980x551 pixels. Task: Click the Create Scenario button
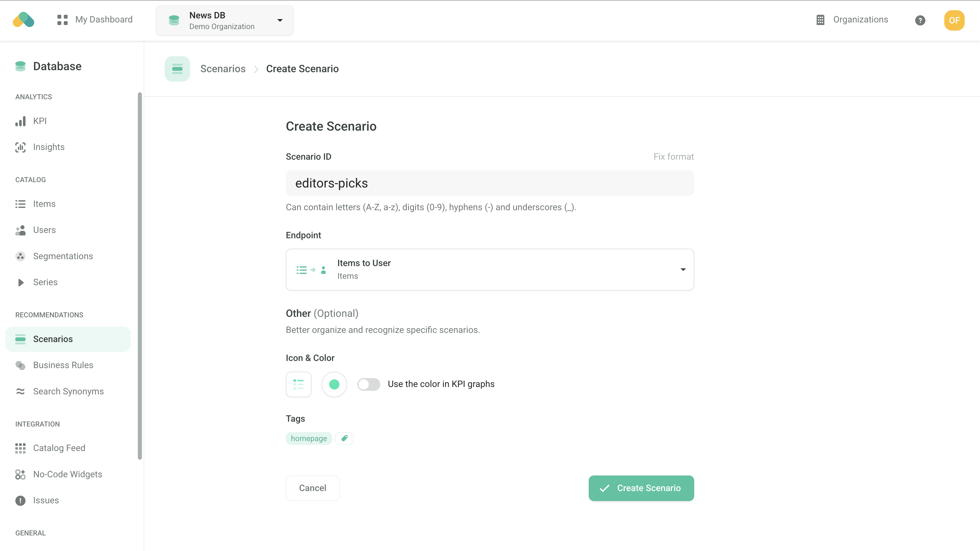[641, 488]
